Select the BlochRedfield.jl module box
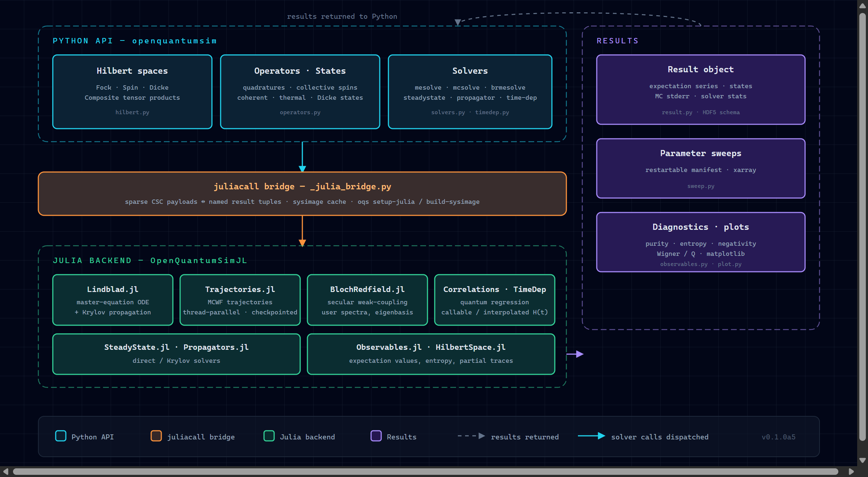Viewport: 868px width, 477px height. (367, 300)
